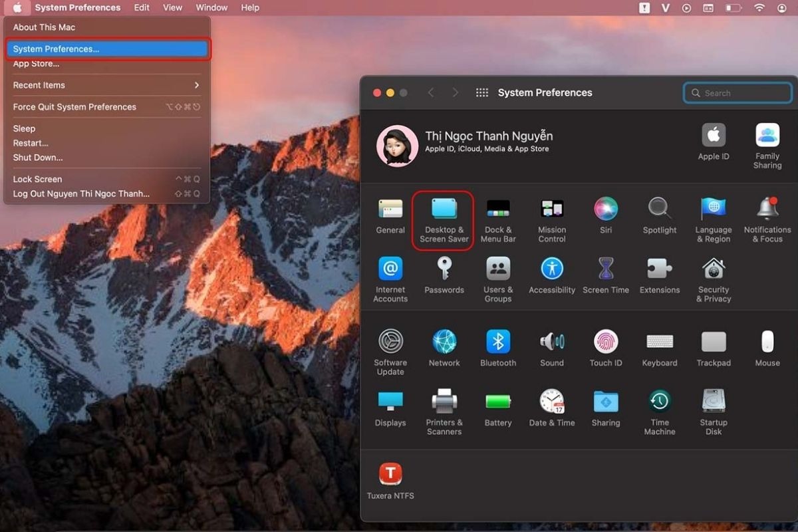
Task: Open Network preferences
Action: pos(444,349)
